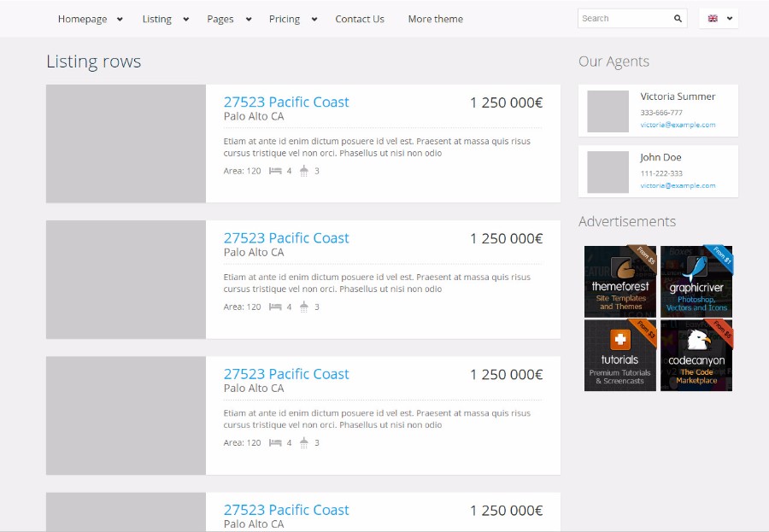Open the Tutorials advertisement banner

620,355
